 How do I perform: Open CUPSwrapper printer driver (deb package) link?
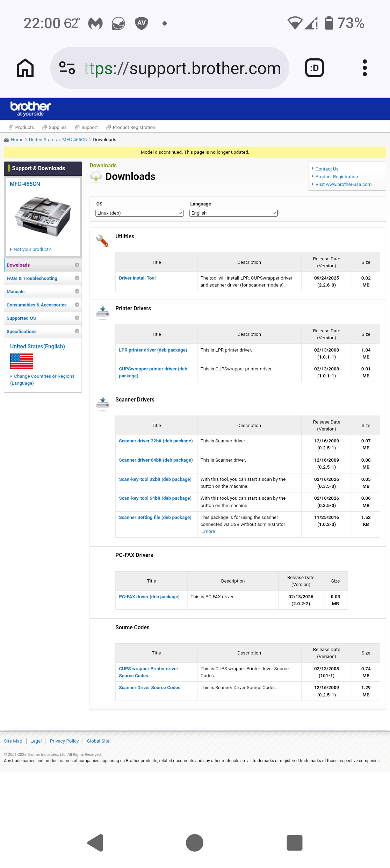coord(153,372)
